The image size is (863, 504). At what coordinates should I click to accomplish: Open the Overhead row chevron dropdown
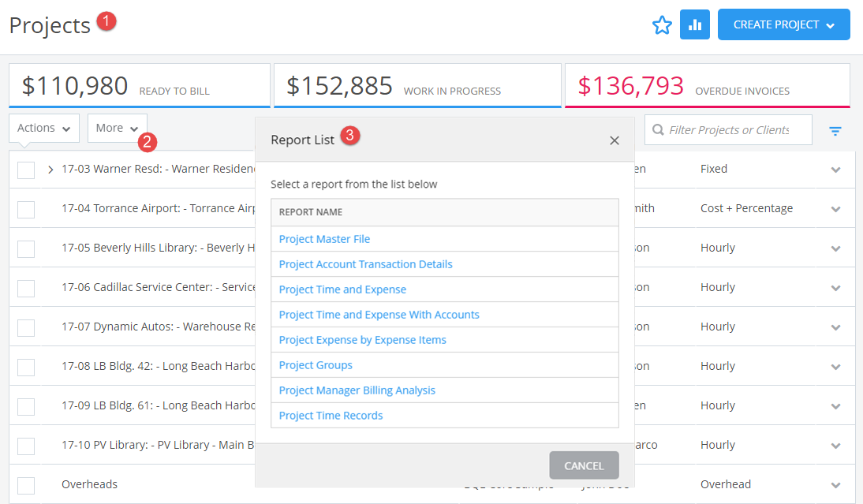[835, 484]
